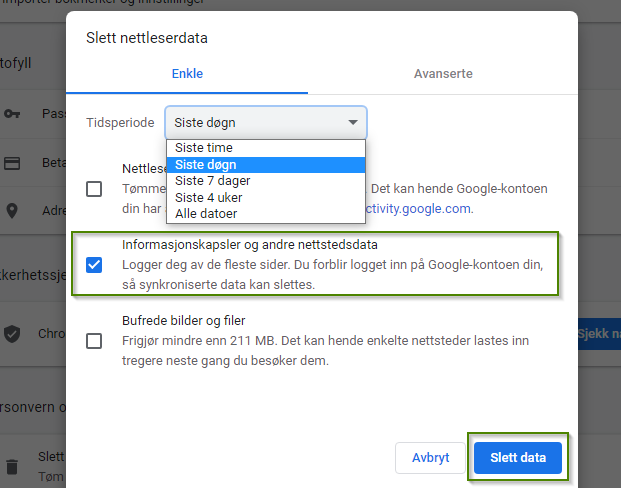The image size is (621, 488).
Task: Click the Avbryt button
Action: click(430, 458)
